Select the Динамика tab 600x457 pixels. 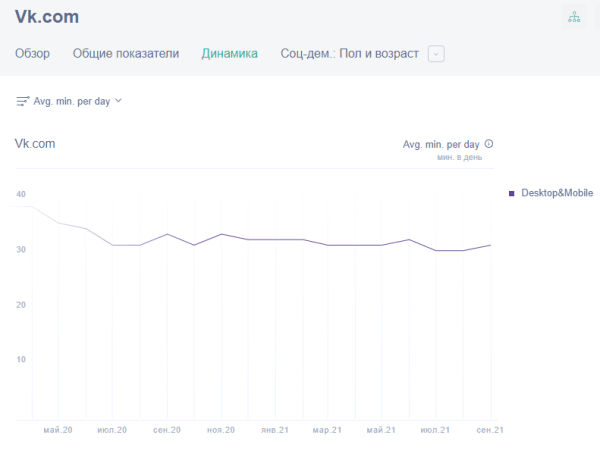pos(229,54)
